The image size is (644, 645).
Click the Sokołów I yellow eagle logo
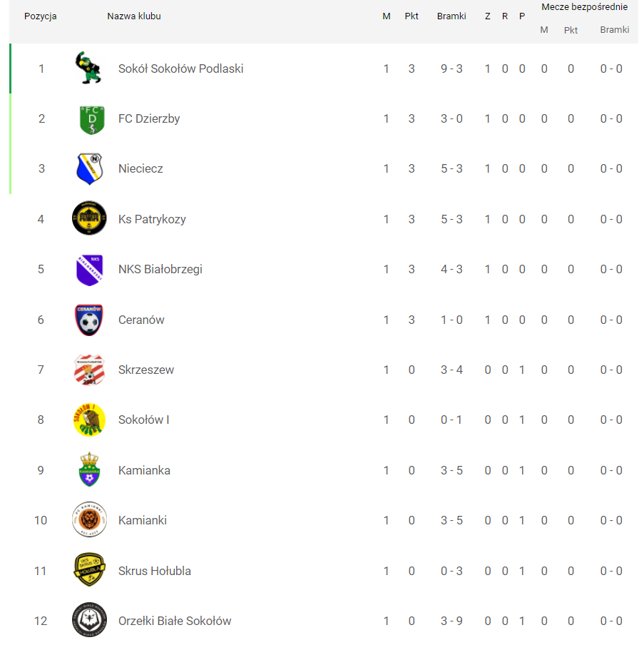(89, 420)
